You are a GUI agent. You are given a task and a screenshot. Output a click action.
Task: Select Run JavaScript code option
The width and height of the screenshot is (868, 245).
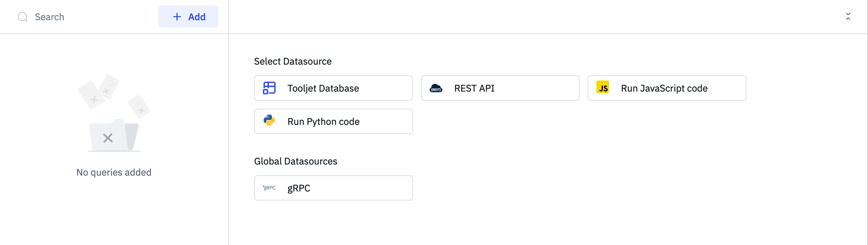[667, 88]
